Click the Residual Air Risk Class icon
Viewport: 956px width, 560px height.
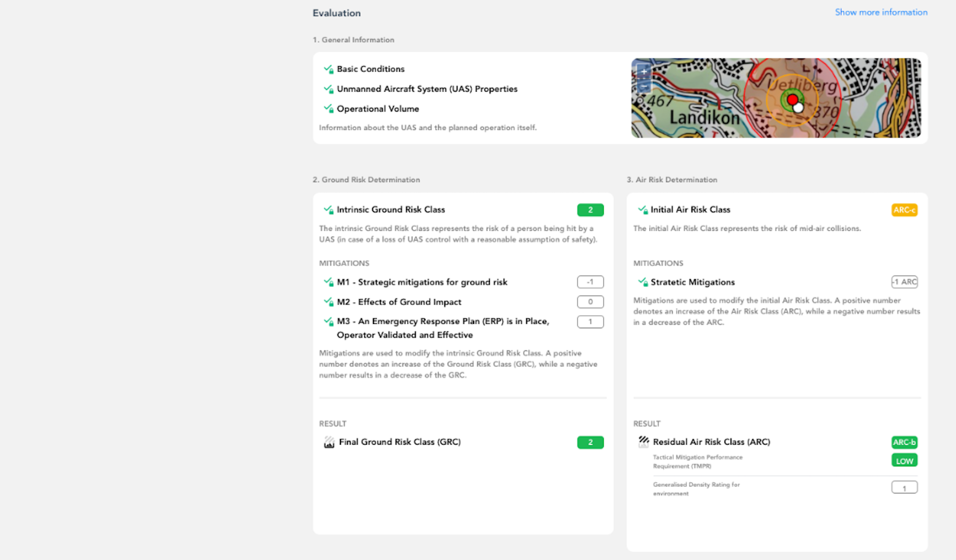[643, 442]
